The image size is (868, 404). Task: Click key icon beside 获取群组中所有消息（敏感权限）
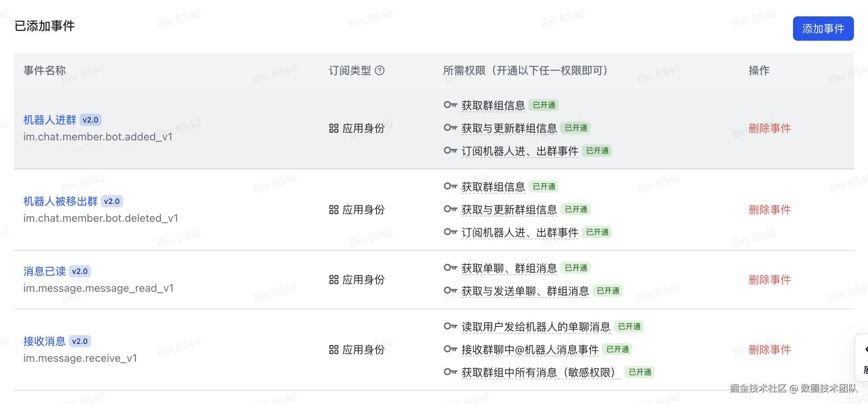(x=450, y=372)
